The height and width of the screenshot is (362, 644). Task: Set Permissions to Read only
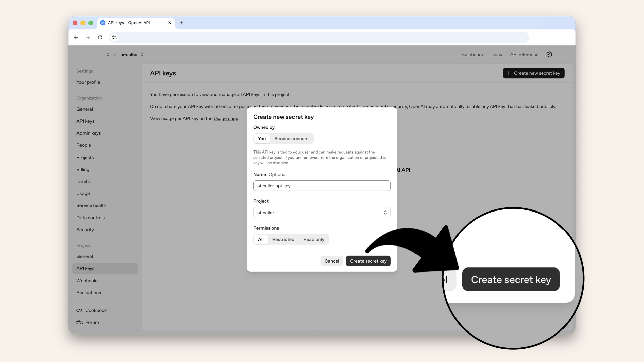click(x=314, y=239)
